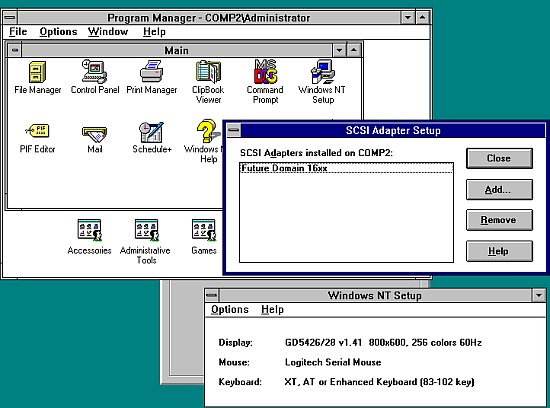This screenshot has width=550, height=408.
Task: Open Options menu in Windows NT Setup
Action: (230, 309)
